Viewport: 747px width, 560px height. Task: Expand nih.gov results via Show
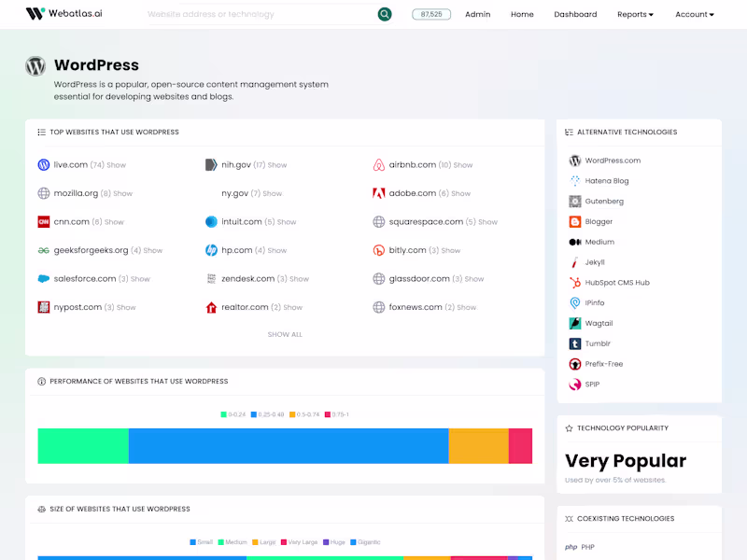click(277, 165)
